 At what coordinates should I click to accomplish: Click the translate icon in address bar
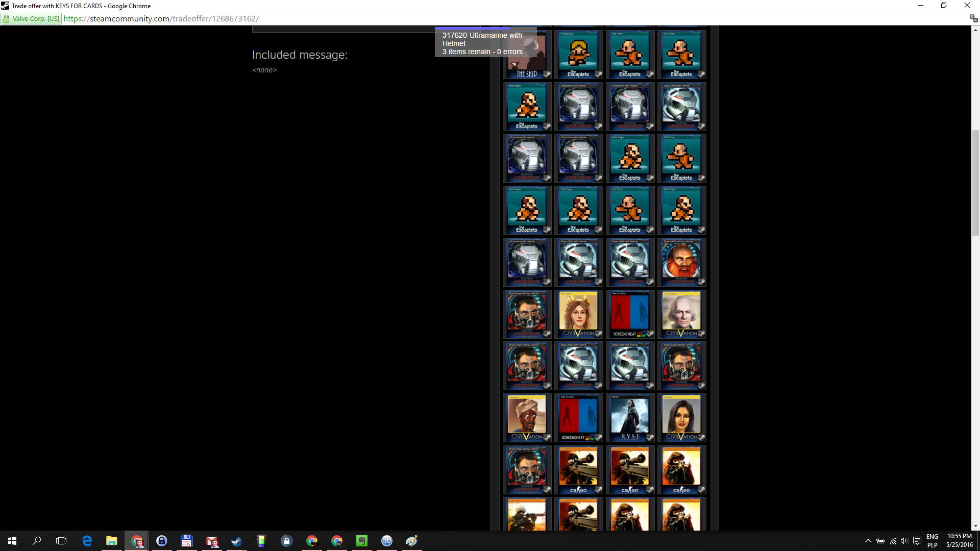click(973, 18)
